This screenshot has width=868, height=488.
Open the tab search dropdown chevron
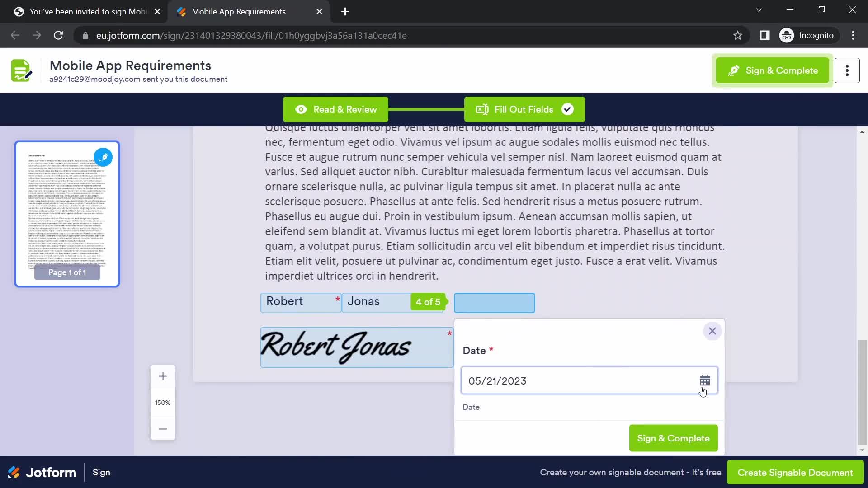point(759,10)
